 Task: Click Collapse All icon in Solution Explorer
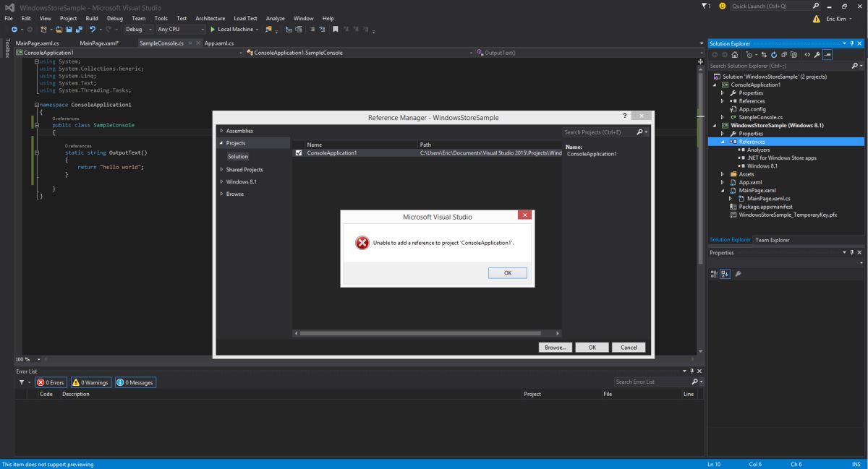[x=784, y=54]
